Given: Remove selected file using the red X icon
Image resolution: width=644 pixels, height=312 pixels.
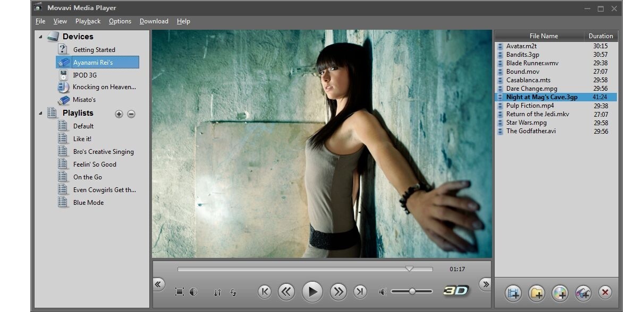Looking at the screenshot, I should 605,292.
